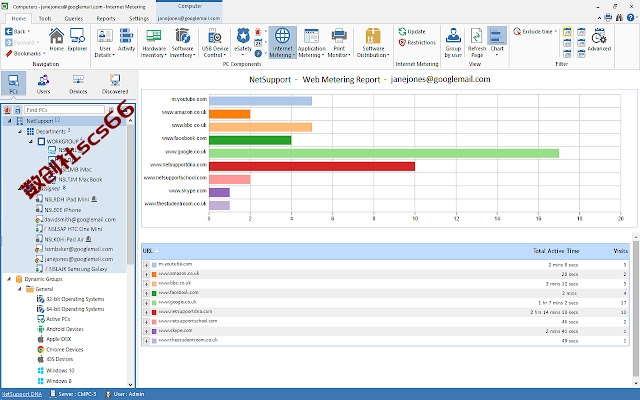
Task: Collapse the General folder node
Action: 19,289
